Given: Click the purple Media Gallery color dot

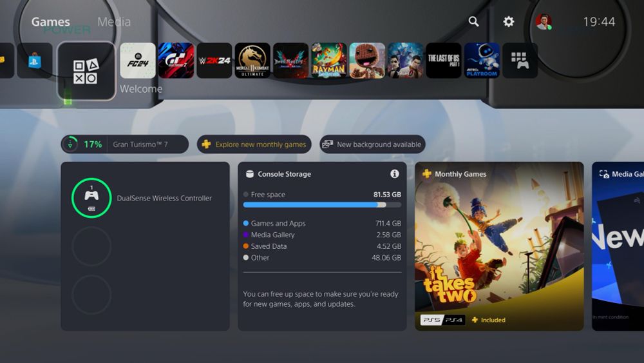Looking at the screenshot, I should (245, 235).
